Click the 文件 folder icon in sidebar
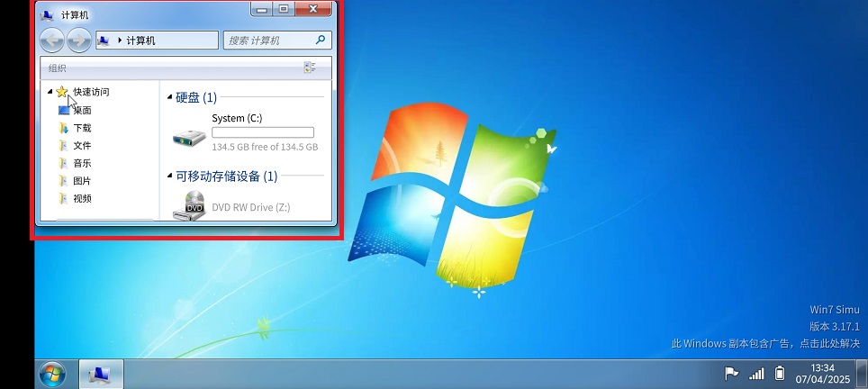 pyautogui.click(x=64, y=146)
